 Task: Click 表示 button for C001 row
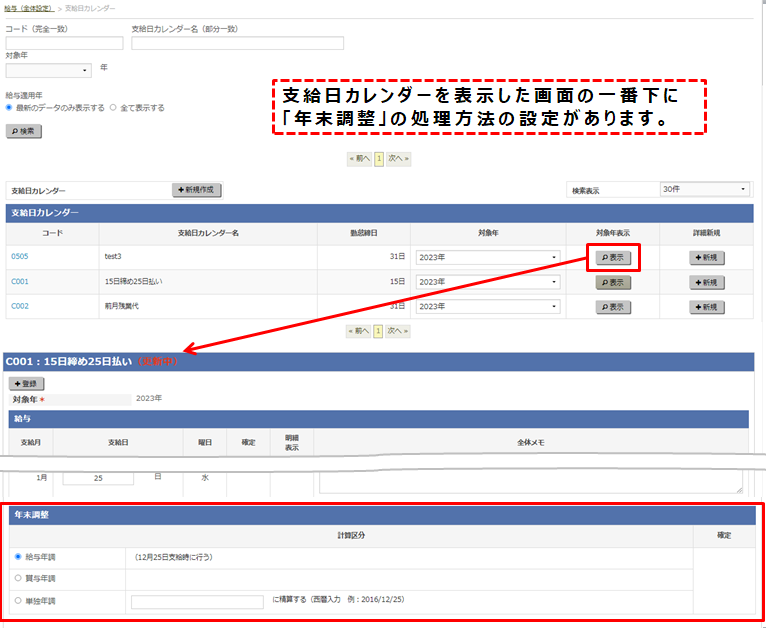click(613, 282)
